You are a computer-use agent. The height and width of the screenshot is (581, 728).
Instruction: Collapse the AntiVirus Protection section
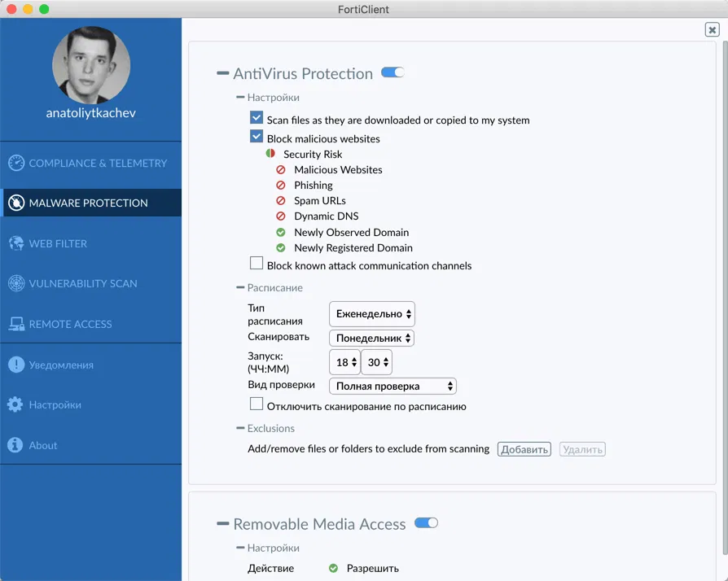223,73
